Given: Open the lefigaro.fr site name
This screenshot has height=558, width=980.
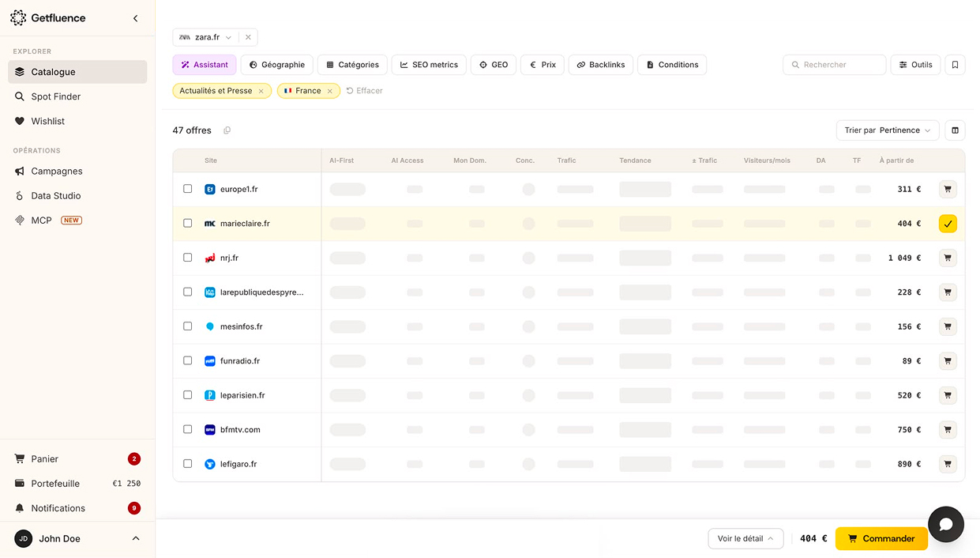Looking at the screenshot, I should tap(238, 464).
